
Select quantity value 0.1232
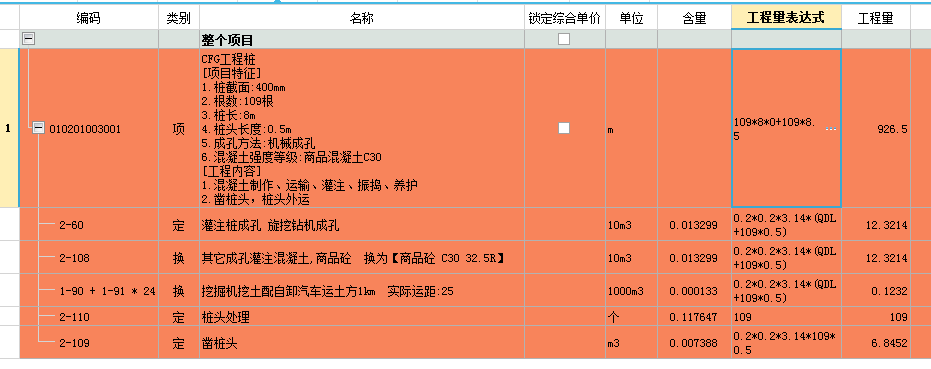(876, 291)
